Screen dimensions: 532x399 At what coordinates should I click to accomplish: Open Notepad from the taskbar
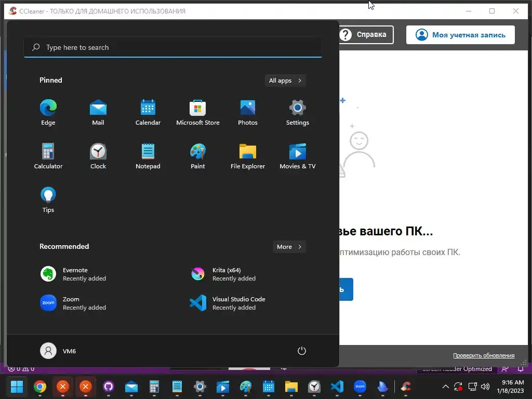[177, 387]
